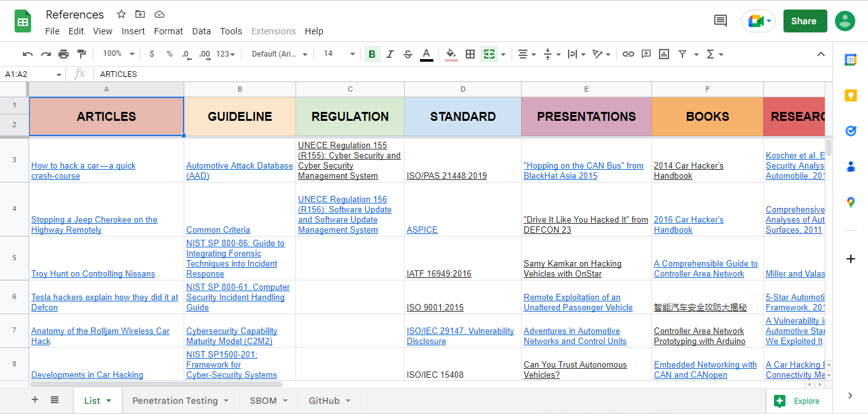The image size is (868, 414).
Task: Open the fill color picker
Action: tap(451, 54)
